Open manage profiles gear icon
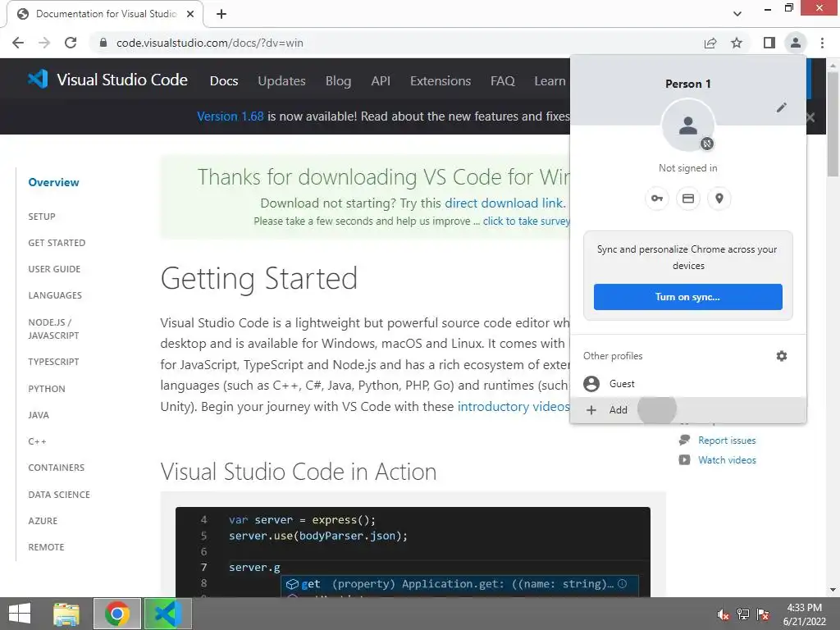This screenshot has height=630, width=840. point(782,356)
